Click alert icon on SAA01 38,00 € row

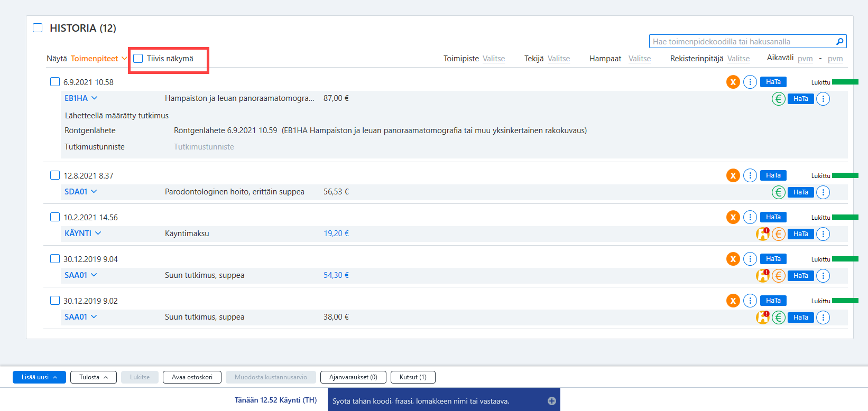click(x=762, y=317)
